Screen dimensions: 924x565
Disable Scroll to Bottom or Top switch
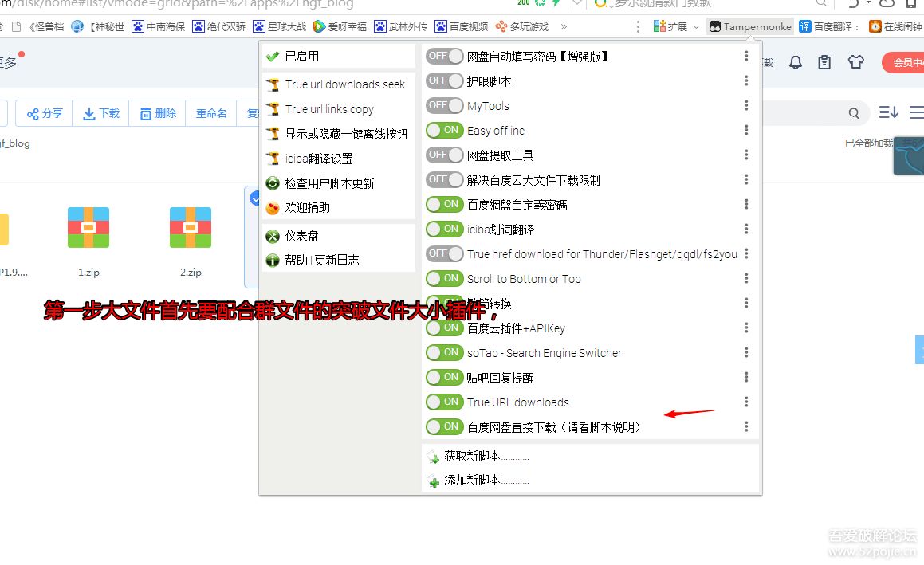click(x=444, y=279)
